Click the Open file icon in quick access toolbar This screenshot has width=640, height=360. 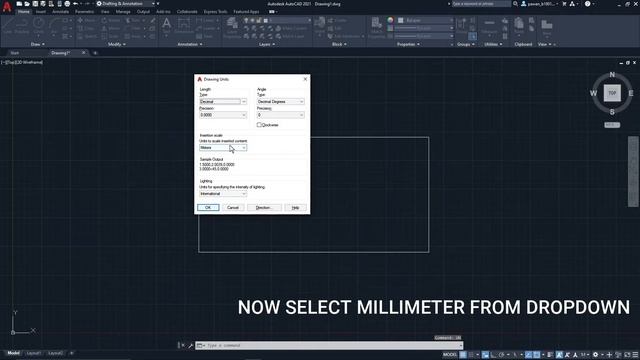27,4
